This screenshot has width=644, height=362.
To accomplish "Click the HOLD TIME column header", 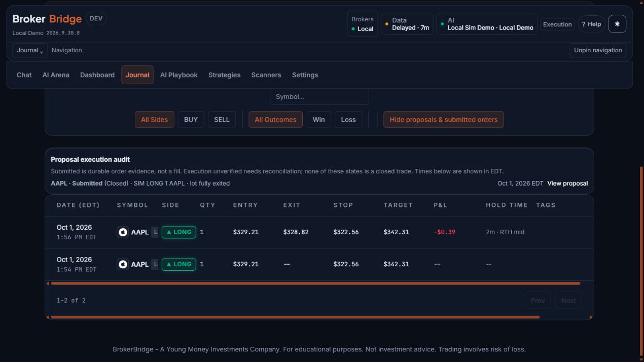I will (507, 205).
